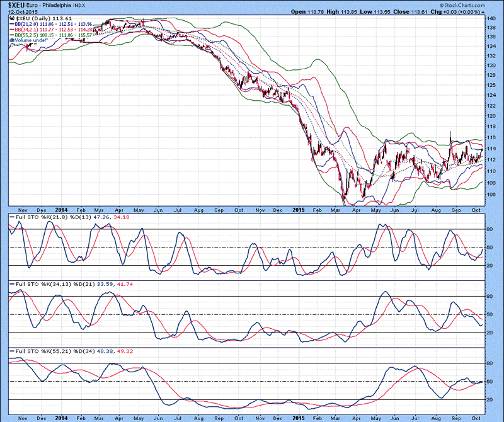Screen dimensions: 504x422
Task: Click the 140 label on price axis
Action: click(490, 19)
